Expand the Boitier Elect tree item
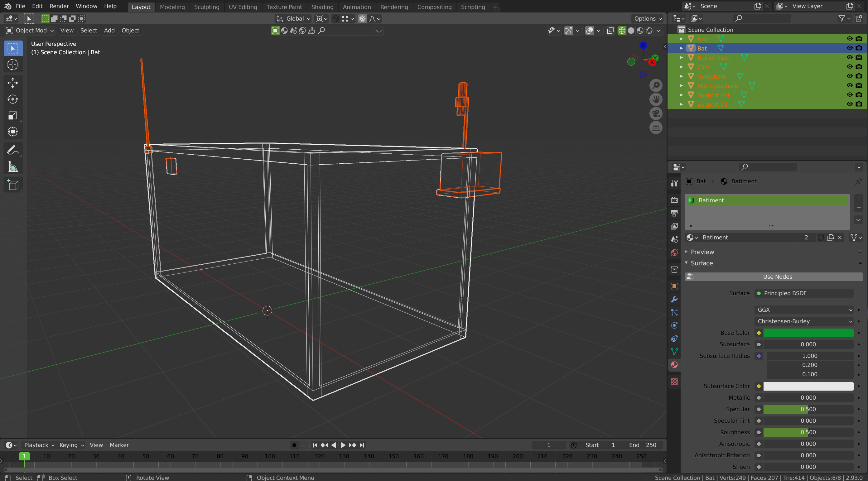 (x=681, y=58)
